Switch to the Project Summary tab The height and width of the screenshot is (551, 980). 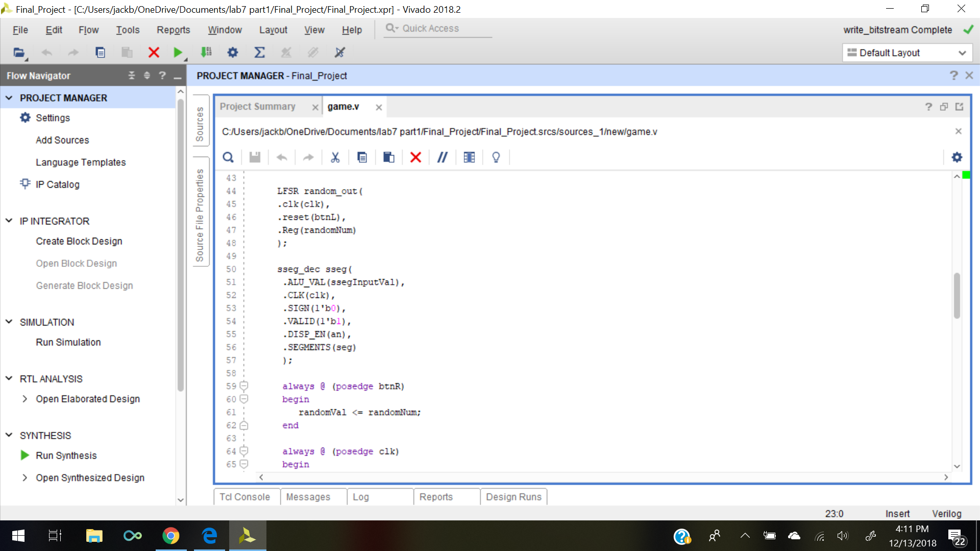258,107
